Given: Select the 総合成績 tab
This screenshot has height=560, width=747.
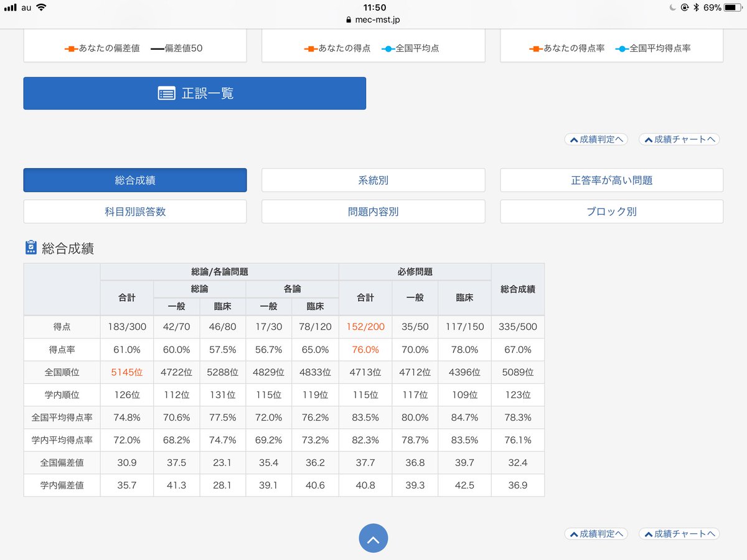Looking at the screenshot, I should pyautogui.click(x=135, y=180).
